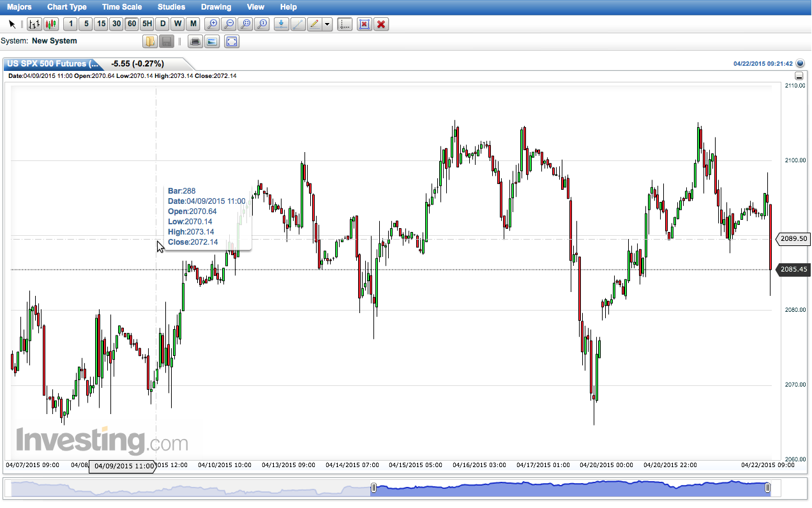Viewport: 812px width, 508px height.
Task: Set the daily (D) time scale
Action: click(x=162, y=24)
